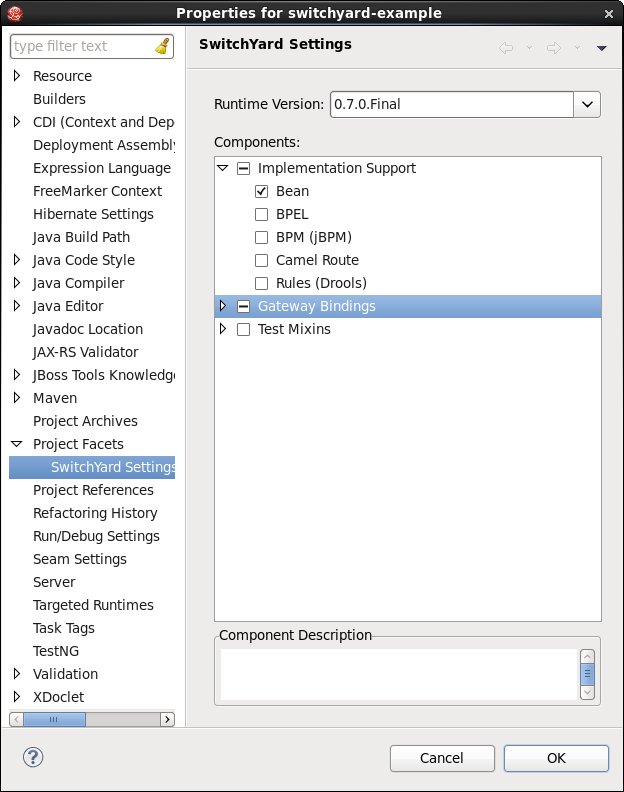Open the back history dropdown arrow
The width and height of the screenshot is (624, 792).
coord(529,48)
